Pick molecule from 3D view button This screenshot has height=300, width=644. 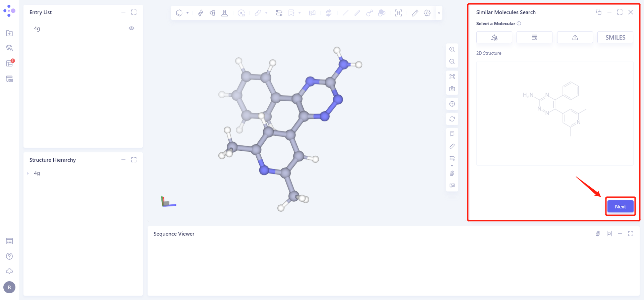494,37
